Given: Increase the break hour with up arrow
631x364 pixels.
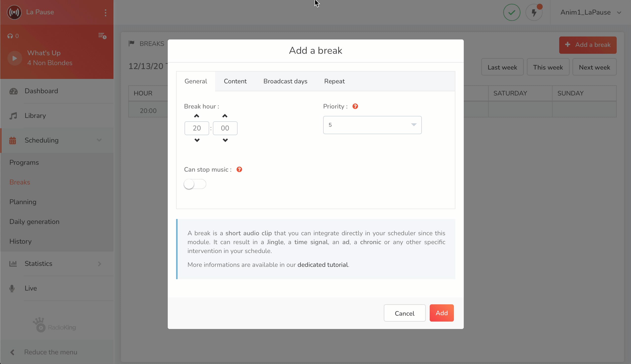Looking at the screenshot, I should pos(197,116).
